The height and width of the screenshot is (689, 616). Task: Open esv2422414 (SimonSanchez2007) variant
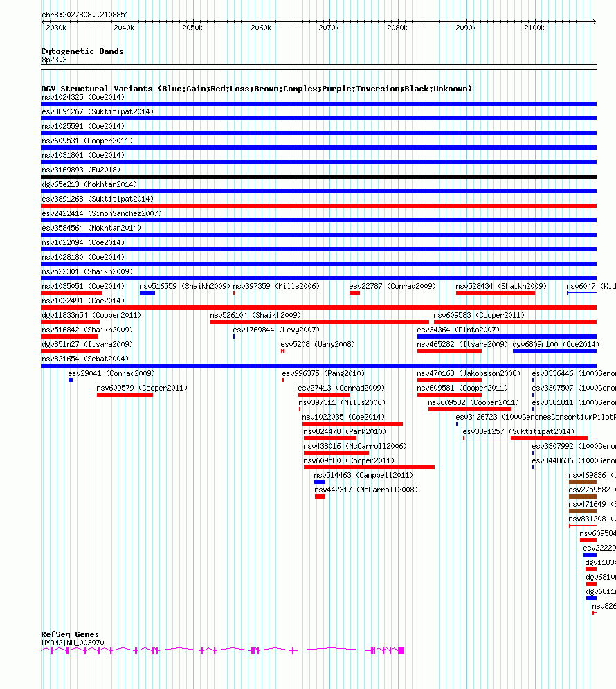[319, 220]
